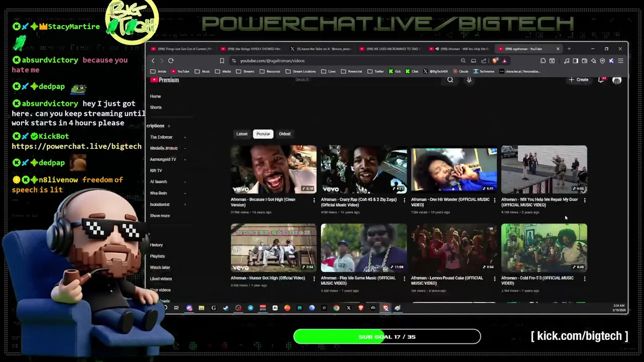Expand Show more in subscriptions list
This screenshot has width=644, height=362.
(160, 216)
